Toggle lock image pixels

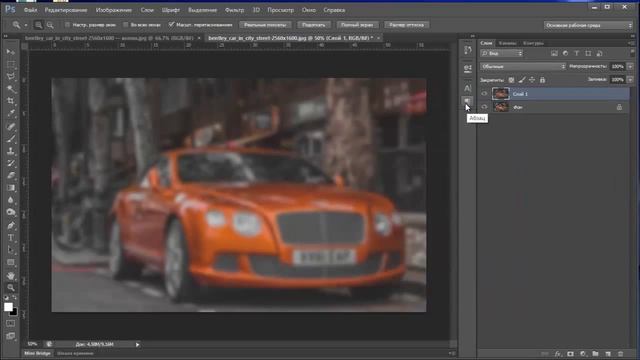click(522, 80)
